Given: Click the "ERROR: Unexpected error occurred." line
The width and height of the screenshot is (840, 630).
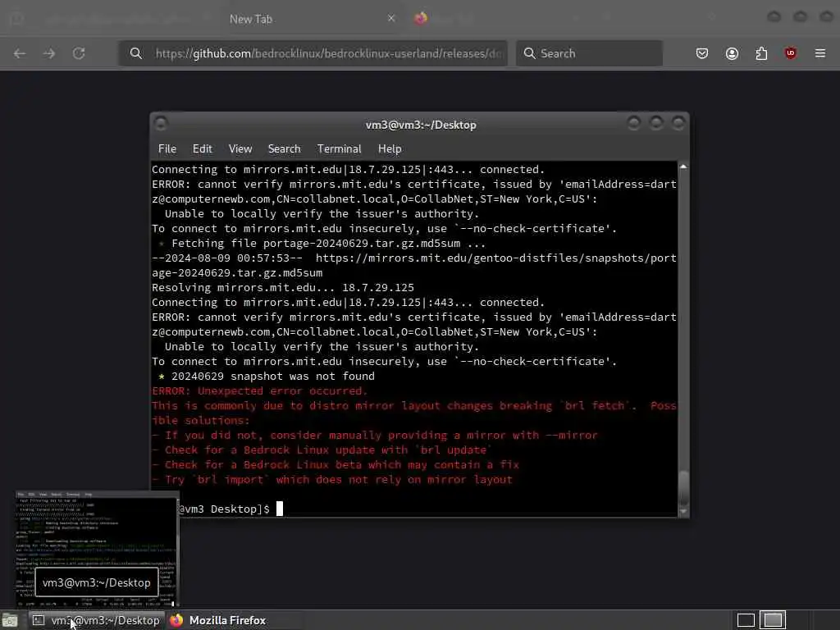Looking at the screenshot, I should click(x=259, y=391).
